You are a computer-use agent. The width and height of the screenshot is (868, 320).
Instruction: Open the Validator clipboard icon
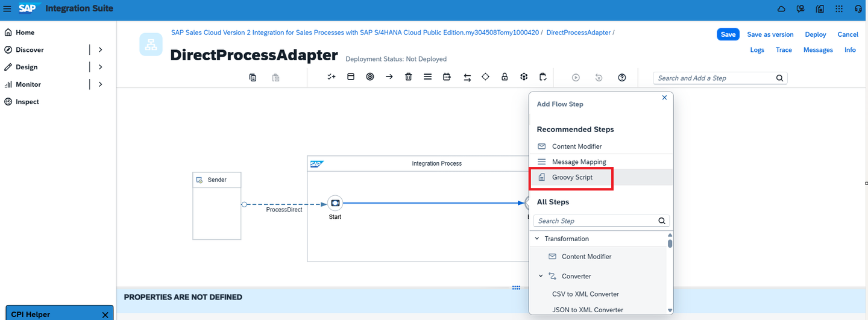pos(543,77)
